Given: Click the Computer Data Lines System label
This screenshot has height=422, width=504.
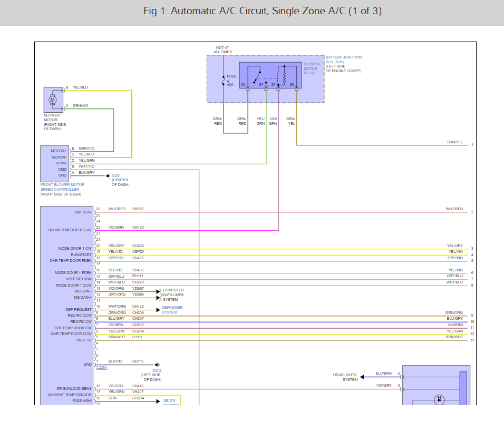Looking at the screenshot, I should pyautogui.click(x=173, y=295).
